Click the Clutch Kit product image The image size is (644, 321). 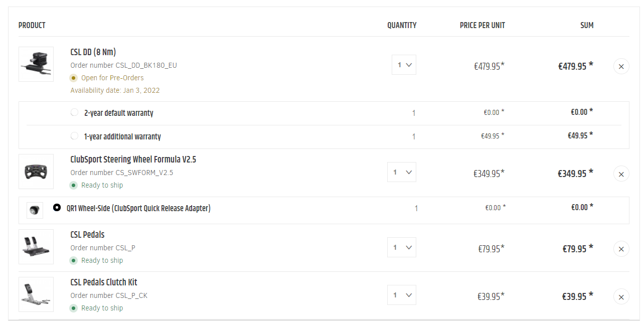[36, 294]
